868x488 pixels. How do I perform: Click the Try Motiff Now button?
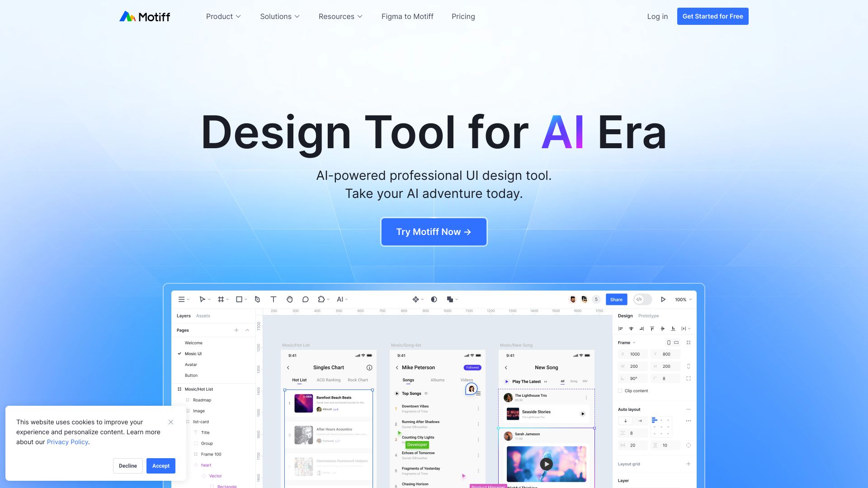[x=434, y=231]
